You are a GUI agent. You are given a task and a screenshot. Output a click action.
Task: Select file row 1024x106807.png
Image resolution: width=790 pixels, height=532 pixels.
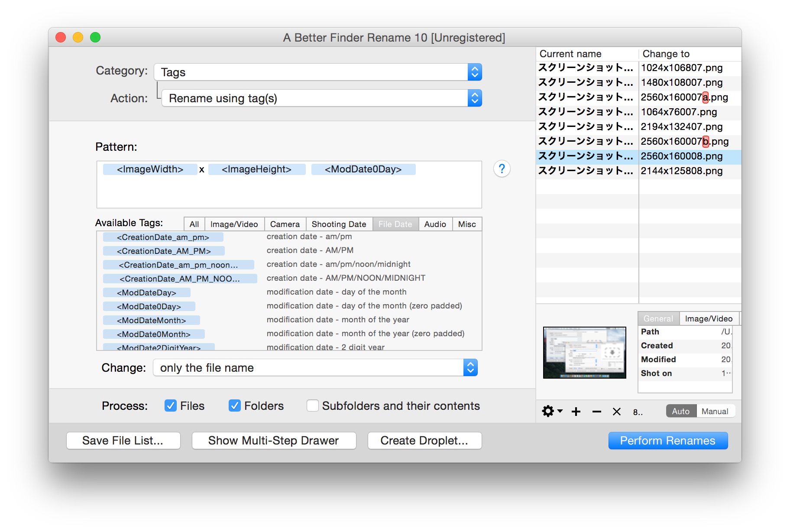639,68
